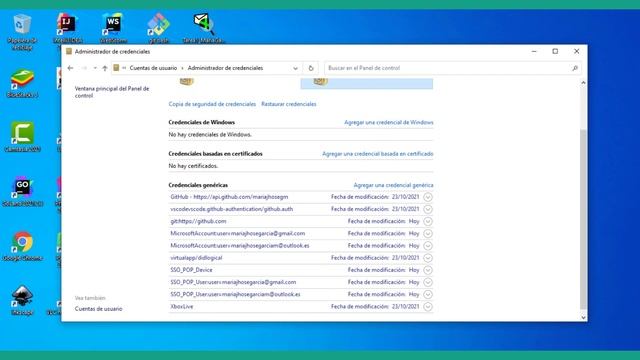
Task: Click the Credenciales basadas en certificados heading
Action: click(216, 154)
